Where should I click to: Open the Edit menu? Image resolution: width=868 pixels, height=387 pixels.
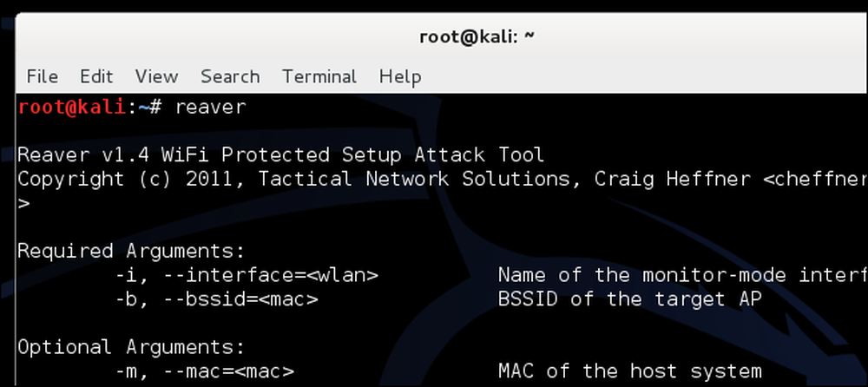point(96,76)
